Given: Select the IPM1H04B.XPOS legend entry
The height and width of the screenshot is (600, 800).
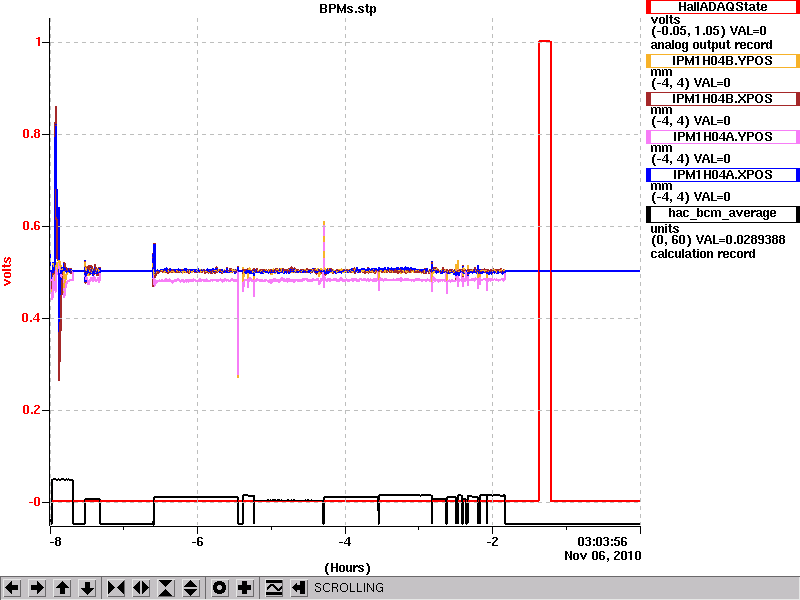Looking at the screenshot, I should coord(722,98).
